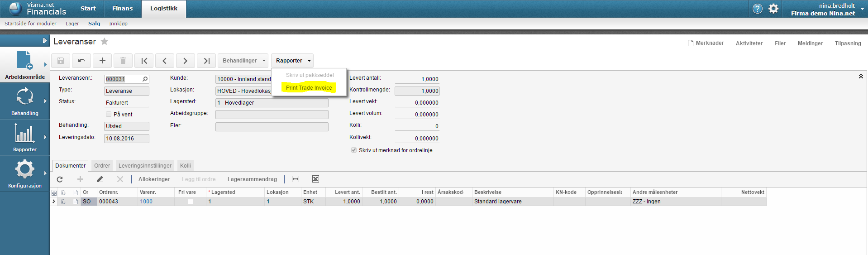Open the Leveringsinnstillinger tab
868x255 pixels.
coord(145,166)
